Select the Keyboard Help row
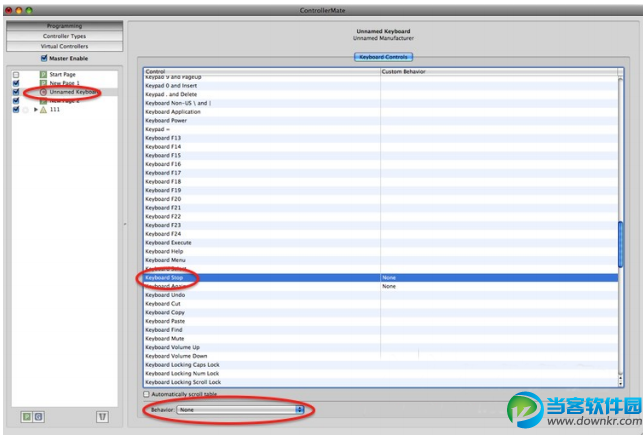The width and height of the screenshot is (643, 435). [381, 251]
